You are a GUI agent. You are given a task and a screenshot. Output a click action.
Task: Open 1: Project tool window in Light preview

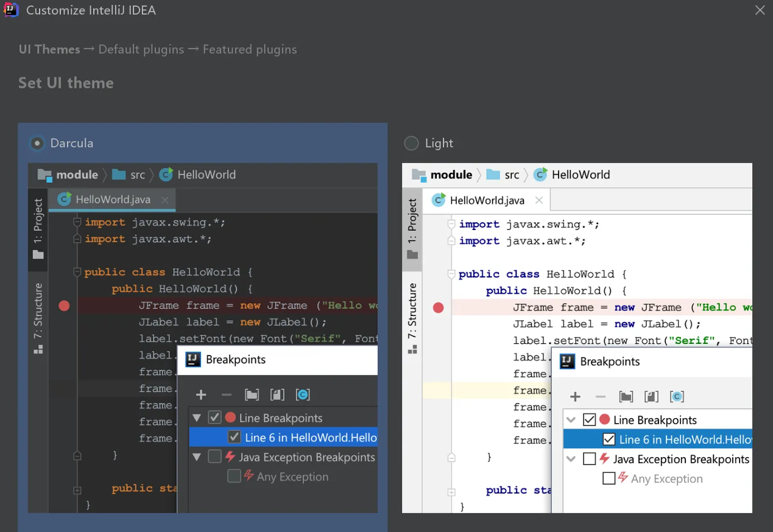pyautogui.click(x=412, y=229)
